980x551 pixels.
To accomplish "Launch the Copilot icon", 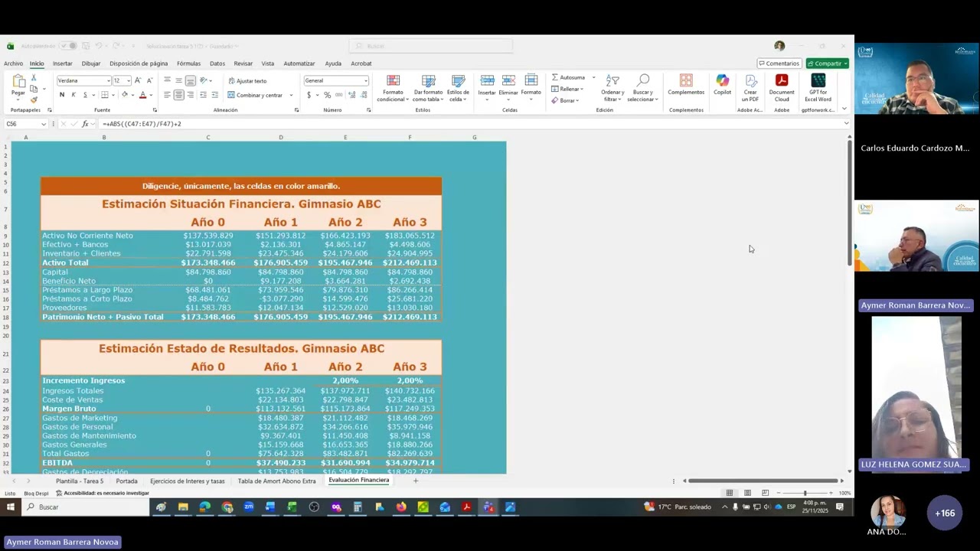I will 723,80.
